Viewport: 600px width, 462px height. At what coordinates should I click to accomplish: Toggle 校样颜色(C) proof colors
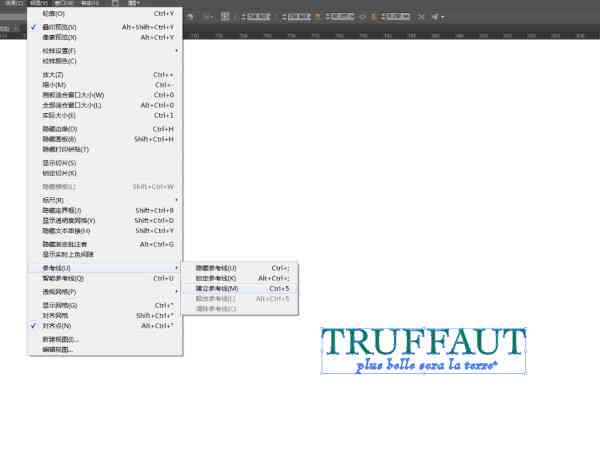pyautogui.click(x=105, y=61)
